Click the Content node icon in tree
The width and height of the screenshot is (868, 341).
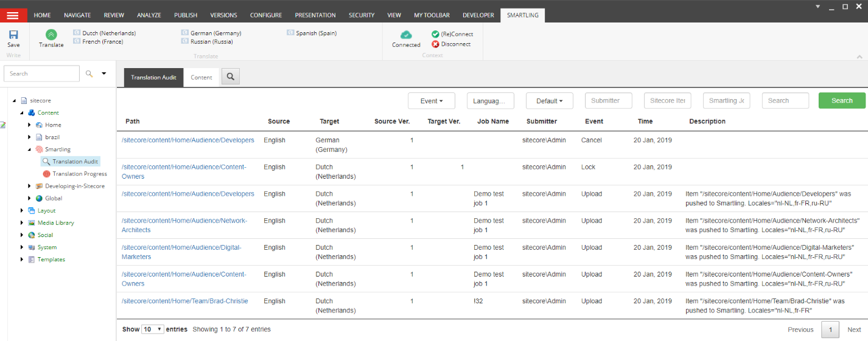coord(32,112)
